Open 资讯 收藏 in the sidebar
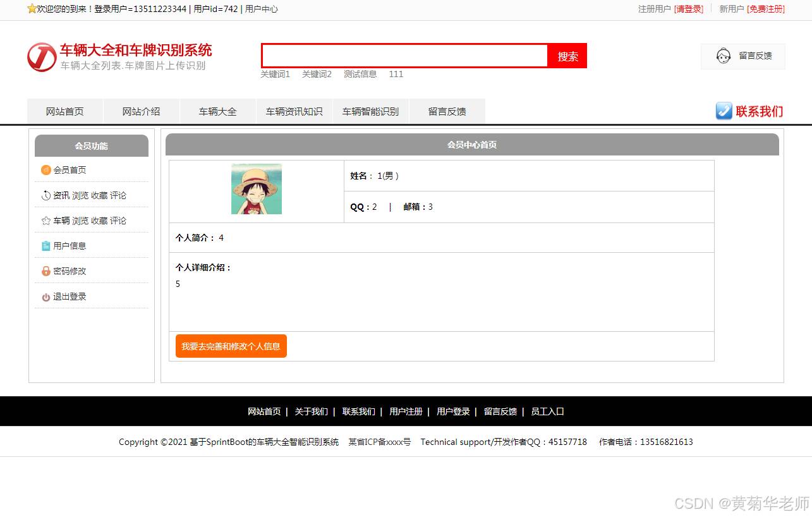The width and height of the screenshot is (812, 517). 99,195
